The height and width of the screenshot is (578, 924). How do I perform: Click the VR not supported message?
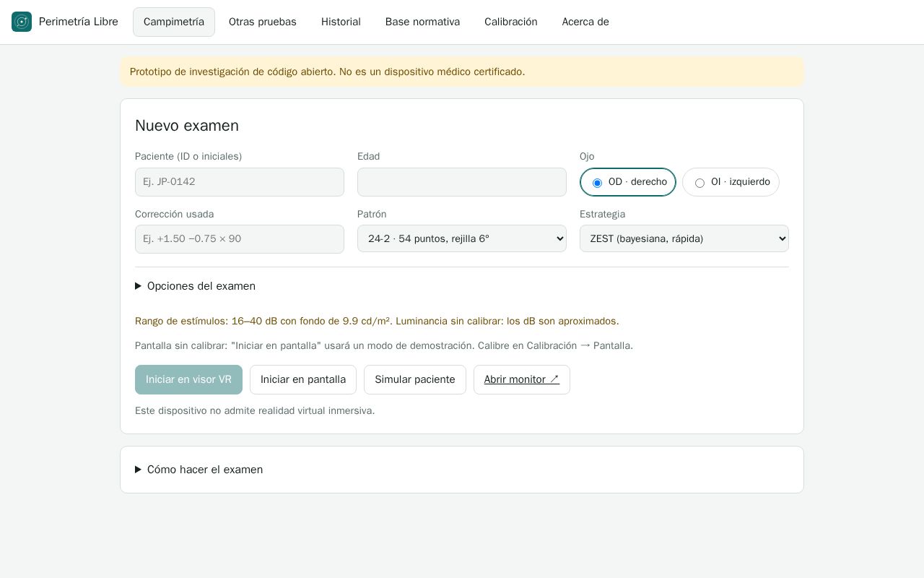click(x=255, y=410)
